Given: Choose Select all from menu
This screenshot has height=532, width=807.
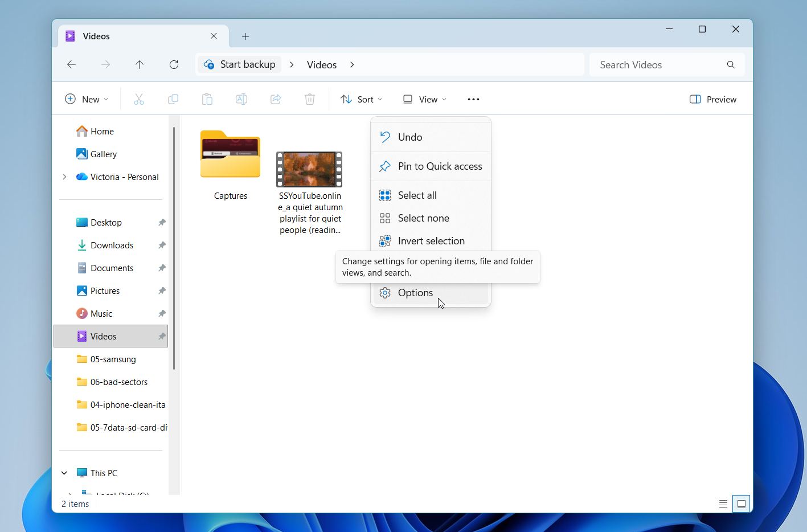Looking at the screenshot, I should pyautogui.click(x=417, y=195).
